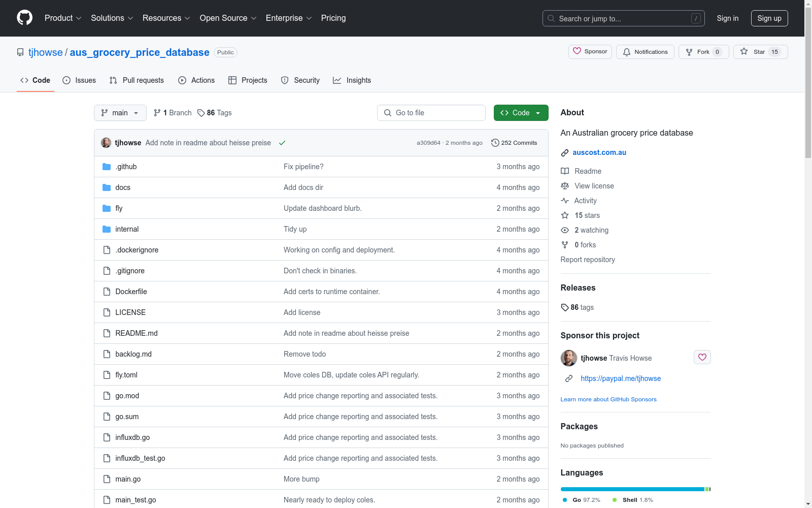Click the heart icon beside tjhowse sponsor
The image size is (812, 508).
(x=702, y=357)
